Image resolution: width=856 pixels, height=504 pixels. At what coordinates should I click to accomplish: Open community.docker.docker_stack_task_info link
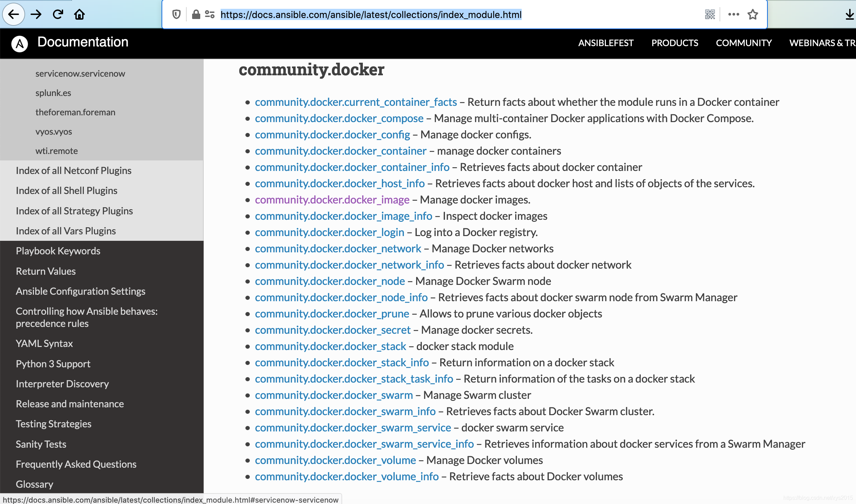coord(354,380)
